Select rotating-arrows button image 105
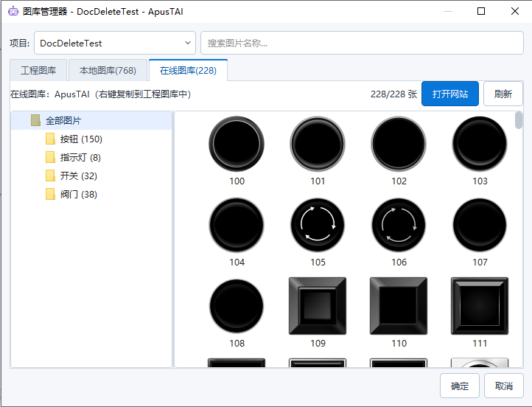 tap(318, 225)
